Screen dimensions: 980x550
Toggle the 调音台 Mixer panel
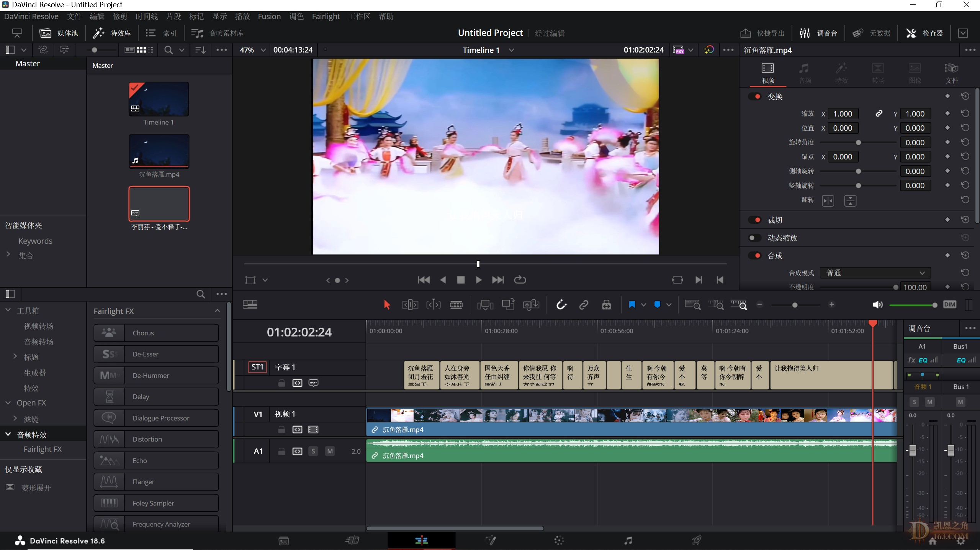818,33
